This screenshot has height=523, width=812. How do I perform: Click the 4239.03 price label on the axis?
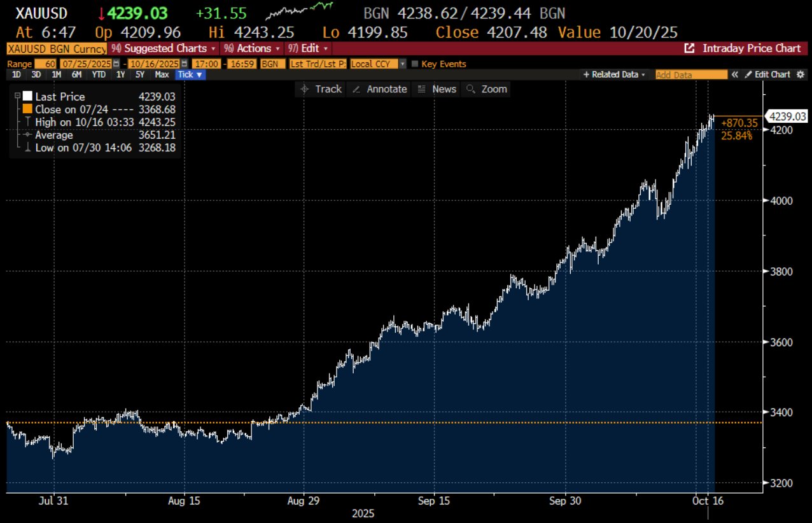[x=787, y=116]
